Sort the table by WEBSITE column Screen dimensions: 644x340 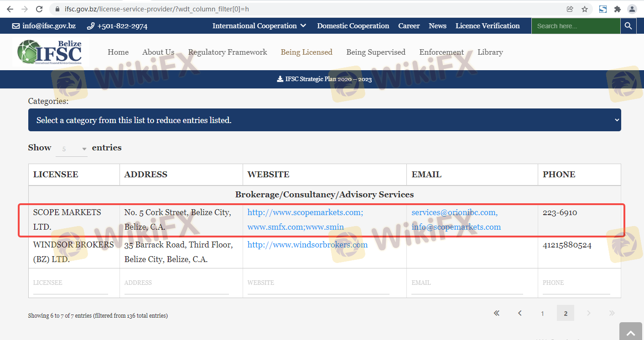(x=325, y=175)
